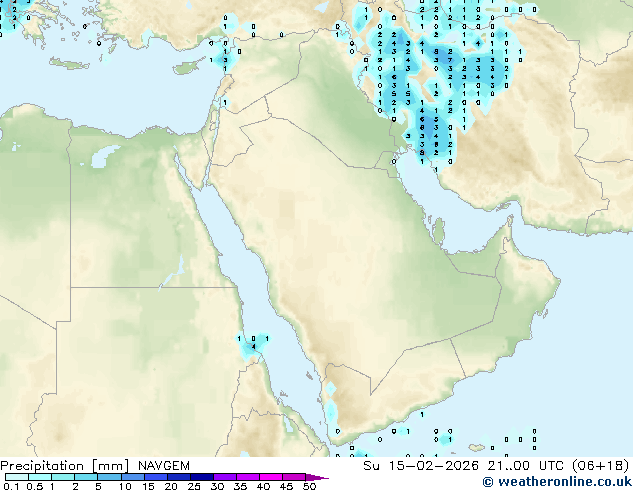Select the 45–50 mm legend swatch
Screen dimensions: 634x490
pyautogui.click(x=294, y=477)
